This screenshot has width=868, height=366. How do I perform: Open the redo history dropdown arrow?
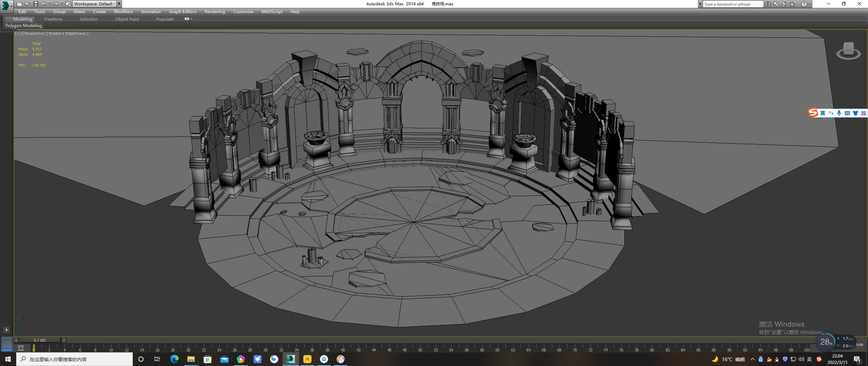(61, 4)
